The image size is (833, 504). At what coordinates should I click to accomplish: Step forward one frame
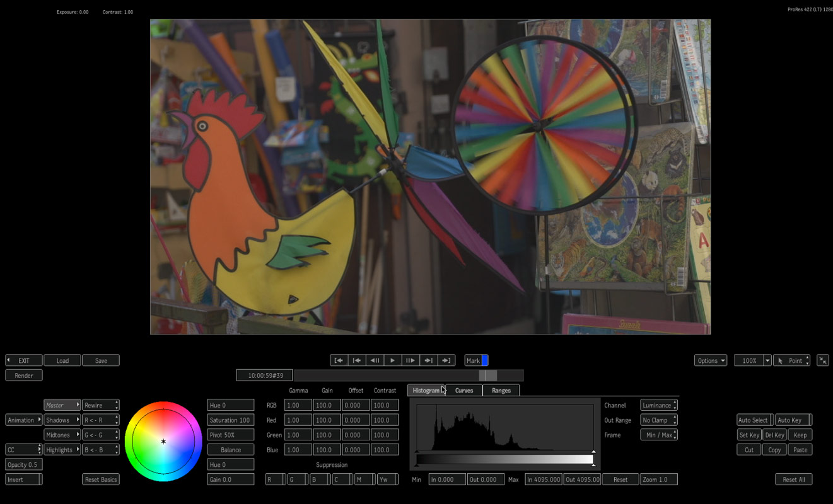point(410,360)
